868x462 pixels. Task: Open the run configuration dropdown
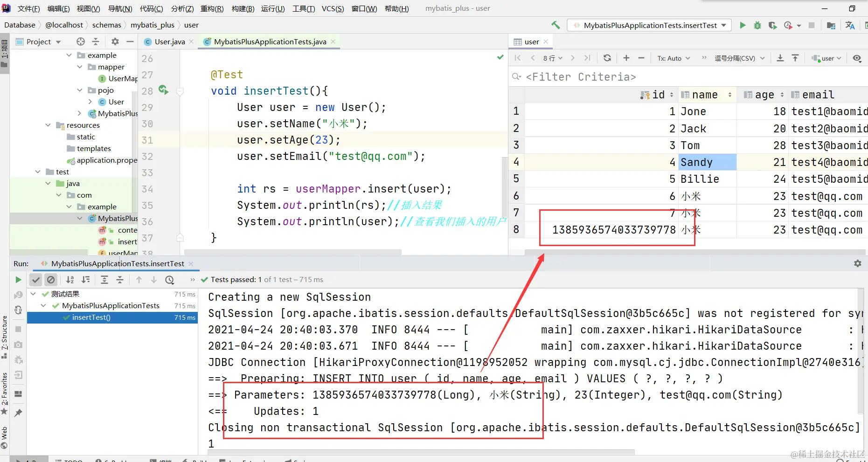(649, 25)
